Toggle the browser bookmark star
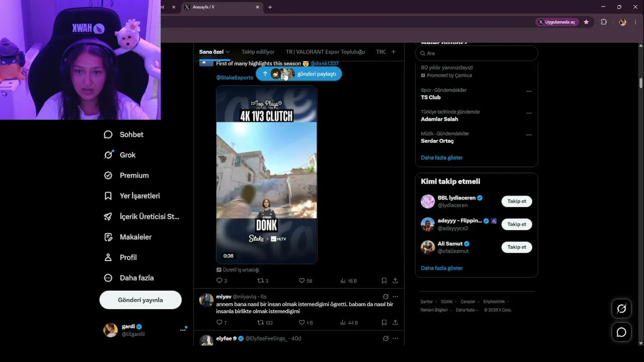644x362 pixels. pos(586,22)
